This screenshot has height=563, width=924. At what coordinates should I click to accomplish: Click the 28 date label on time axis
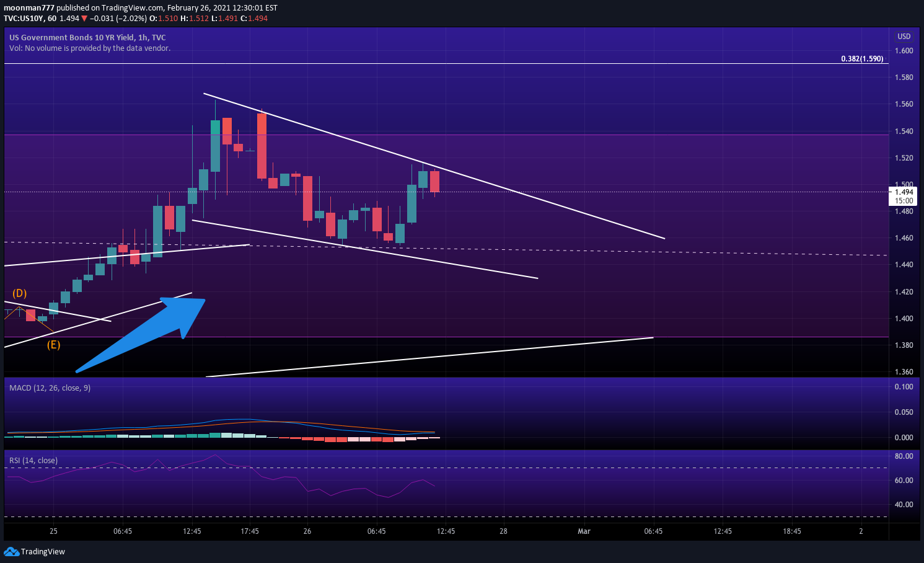click(503, 531)
